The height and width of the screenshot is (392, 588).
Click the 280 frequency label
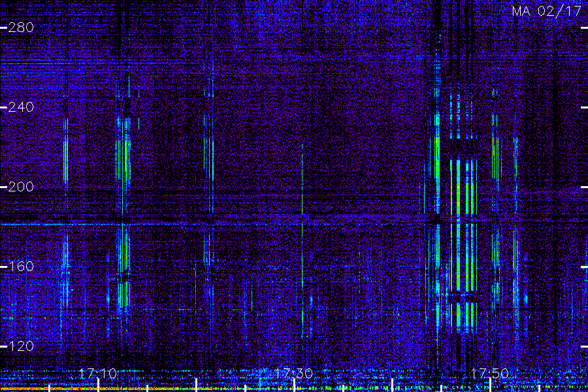click(x=21, y=27)
